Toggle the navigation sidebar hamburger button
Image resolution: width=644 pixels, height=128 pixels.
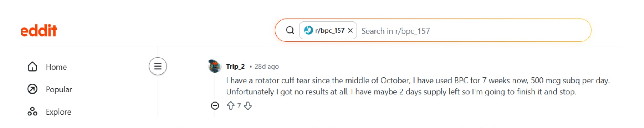(x=158, y=66)
